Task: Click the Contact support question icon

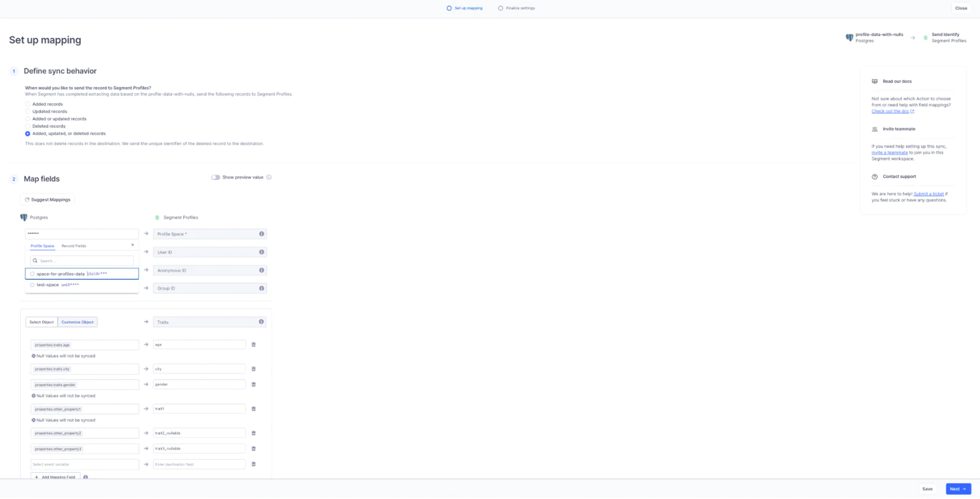Action: point(875,177)
